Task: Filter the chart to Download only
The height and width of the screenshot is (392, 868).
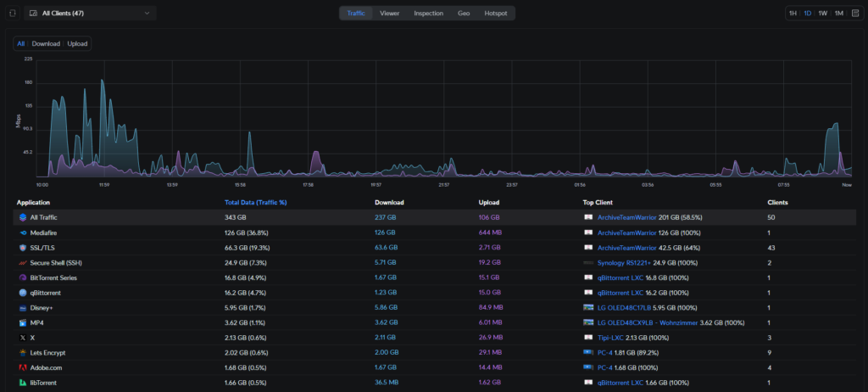Action: pyautogui.click(x=46, y=43)
